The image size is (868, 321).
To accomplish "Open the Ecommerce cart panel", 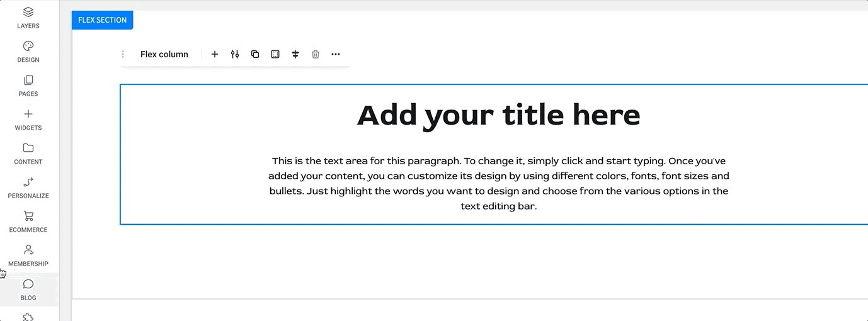I will click(28, 222).
